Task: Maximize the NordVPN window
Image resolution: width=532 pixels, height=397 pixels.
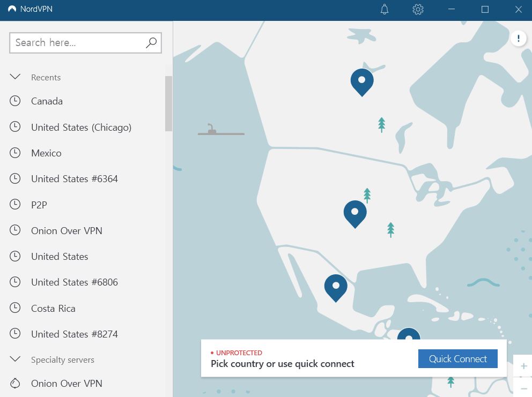Action: pos(485,9)
